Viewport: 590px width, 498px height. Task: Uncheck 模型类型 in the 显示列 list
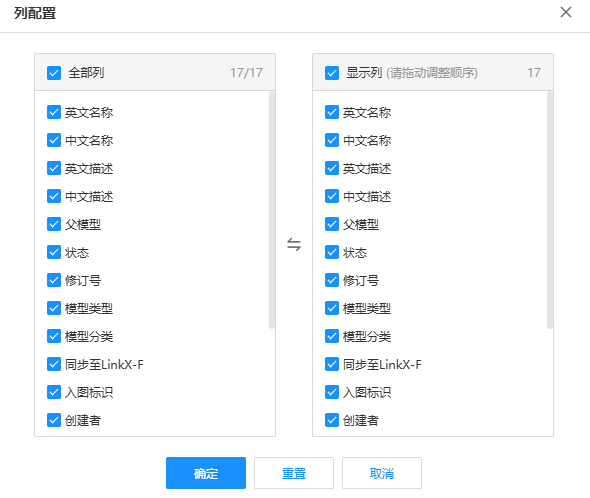[332, 308]
